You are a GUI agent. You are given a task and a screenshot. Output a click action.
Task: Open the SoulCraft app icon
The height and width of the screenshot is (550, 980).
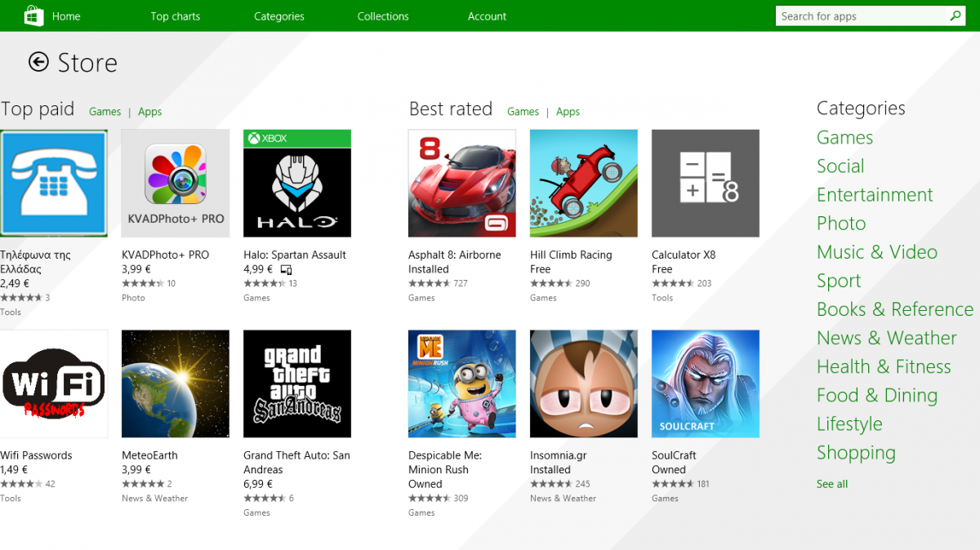click(706, 384)
